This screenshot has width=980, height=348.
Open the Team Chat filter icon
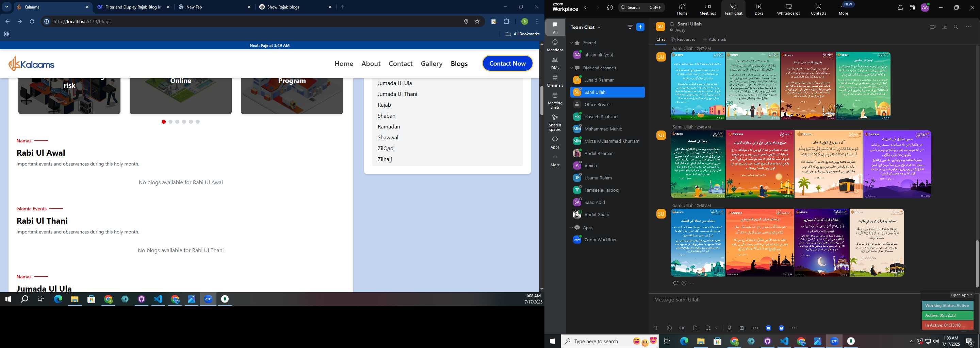(x=630, y=27)
